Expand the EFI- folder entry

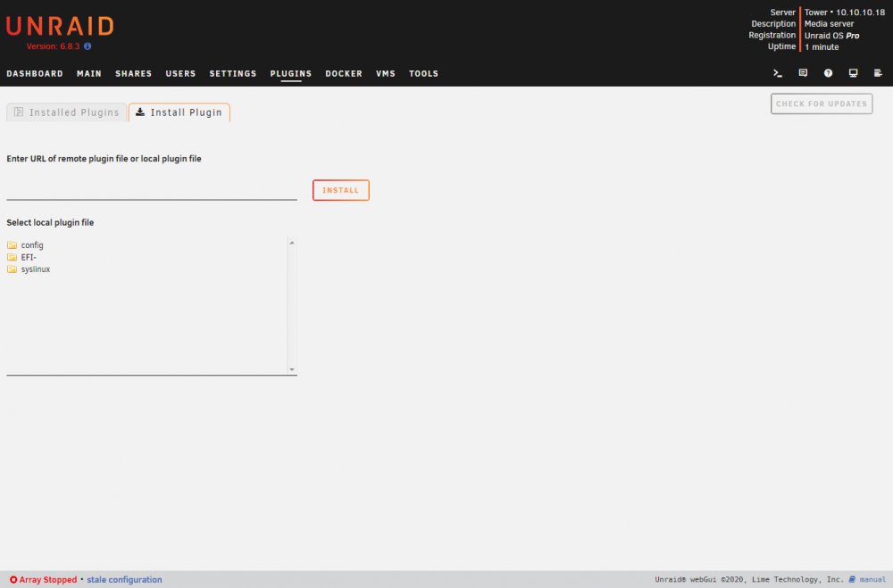point(29,257)
